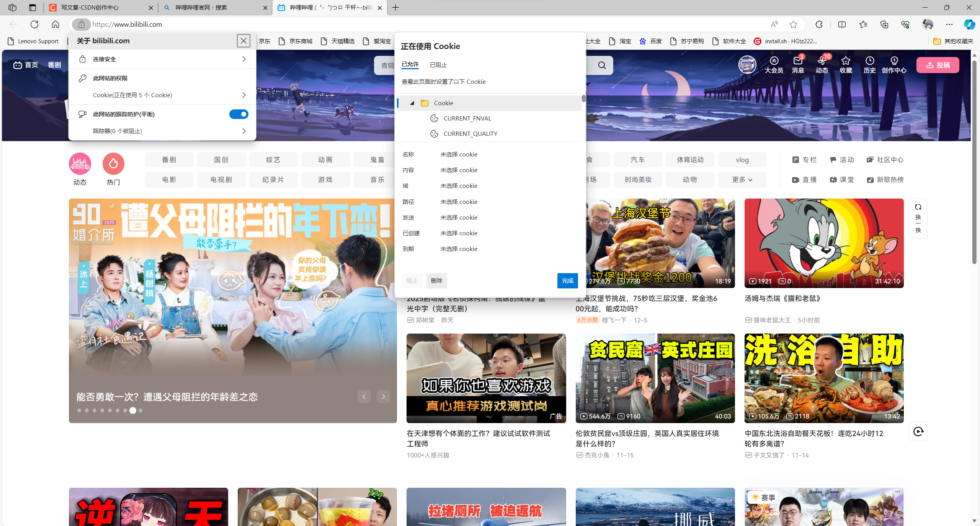This screenshot has height=526, width=980.
Task: Click the Bilibili search magnifier icon
Action: (x=602, y=65)
